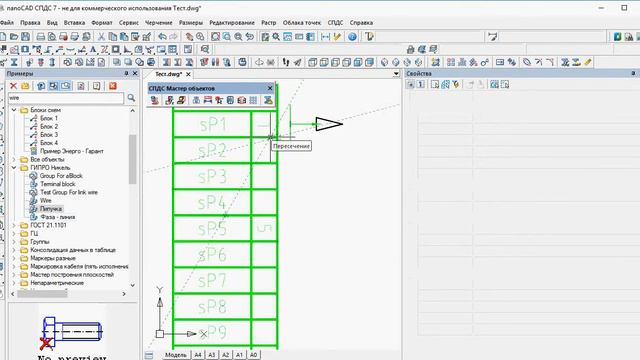Select the Group For aBlock tree item
This screenshot has height=360, width=640.
[61, 176]
